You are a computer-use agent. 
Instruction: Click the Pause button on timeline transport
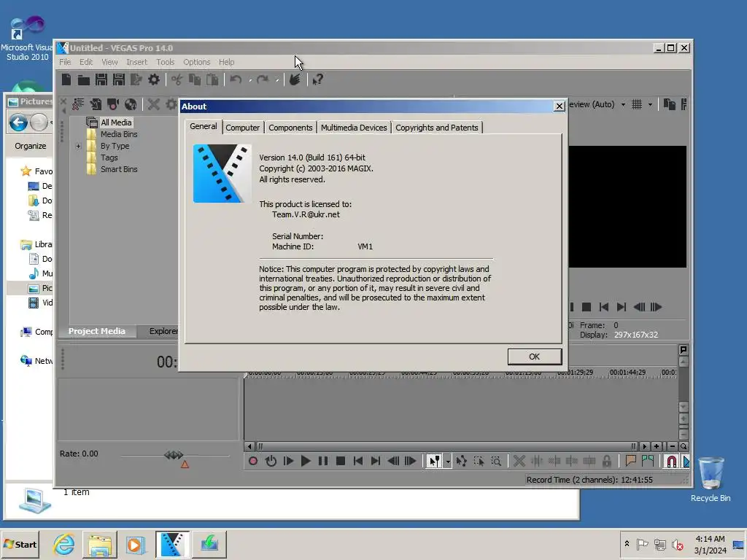(x=323, y=461)
